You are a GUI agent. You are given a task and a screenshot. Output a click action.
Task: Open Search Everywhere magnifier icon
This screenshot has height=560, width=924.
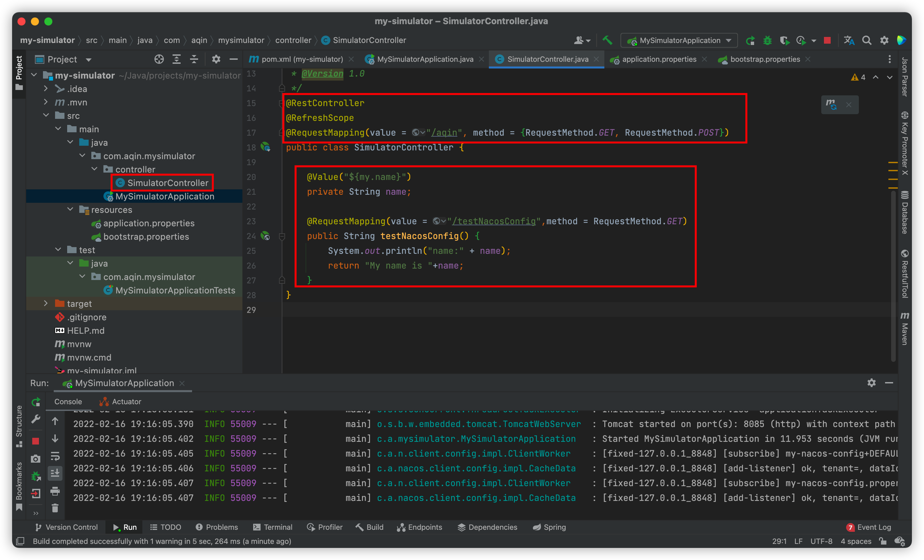[867, 40]
